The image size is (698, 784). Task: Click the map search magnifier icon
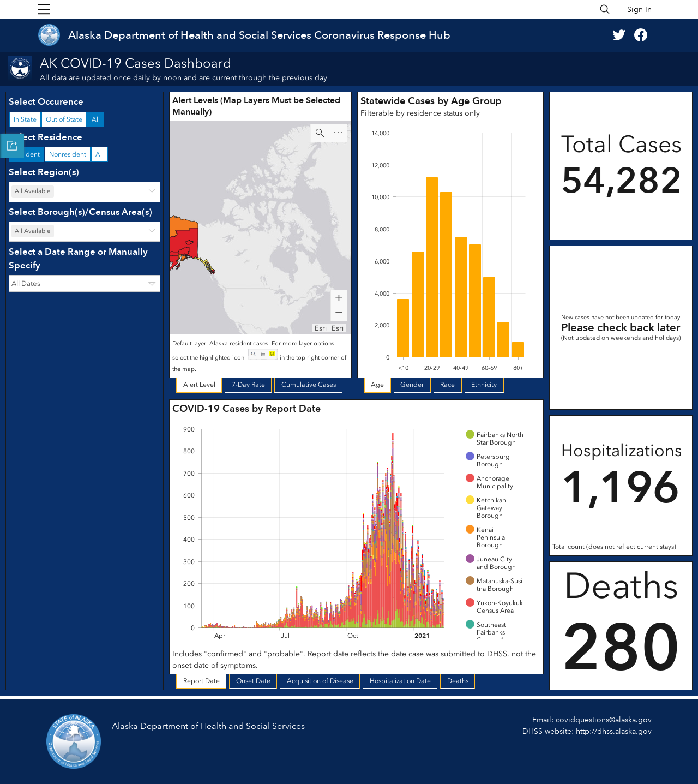[x=320, y=133]
